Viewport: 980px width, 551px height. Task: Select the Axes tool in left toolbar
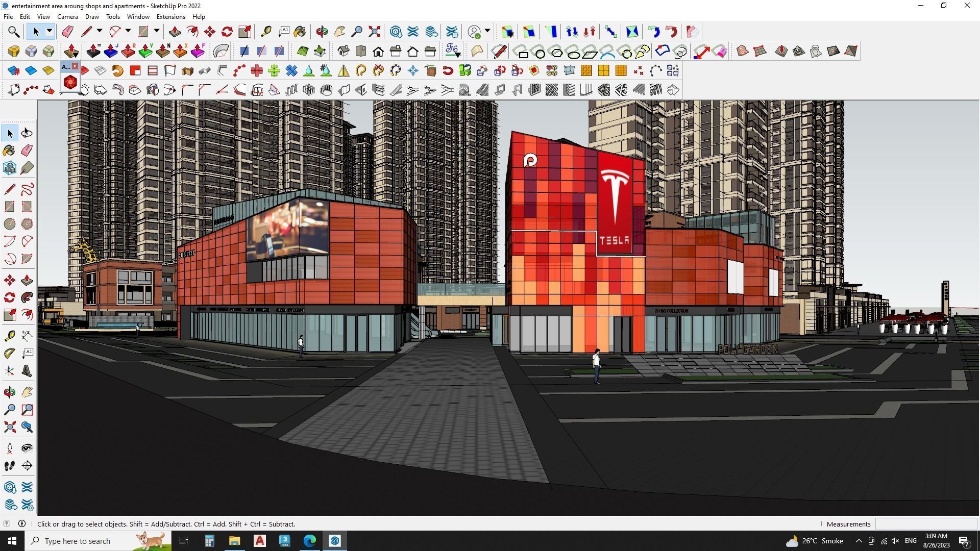(10, 371)
